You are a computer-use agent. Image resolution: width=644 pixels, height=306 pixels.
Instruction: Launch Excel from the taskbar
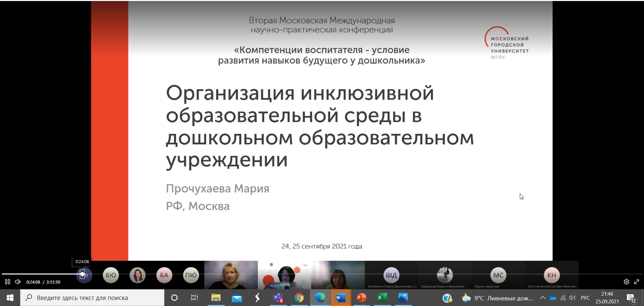[382, 298]
